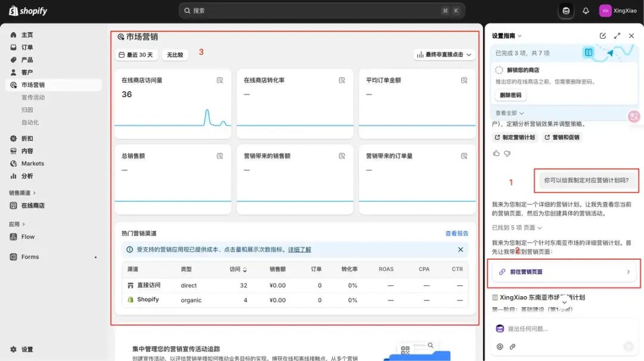The height and width of the screenshot is (361, 644).
Task: Click the 提出任何问题 chat input field
Action: coord(561,328)
